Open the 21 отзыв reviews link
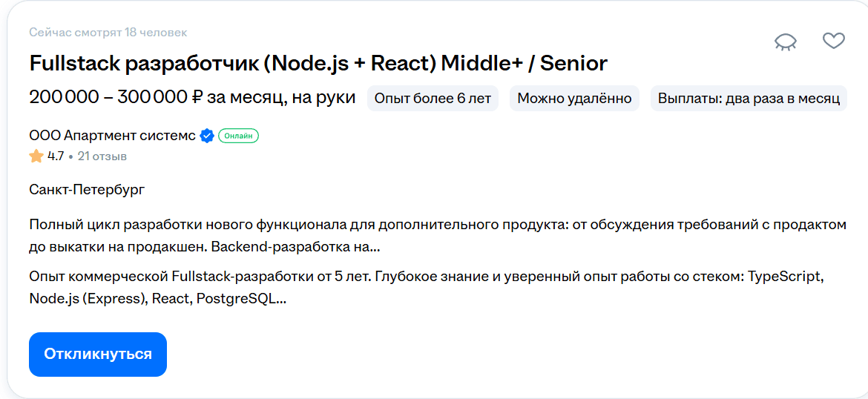The image size is (868, 399). pos(102,156)
